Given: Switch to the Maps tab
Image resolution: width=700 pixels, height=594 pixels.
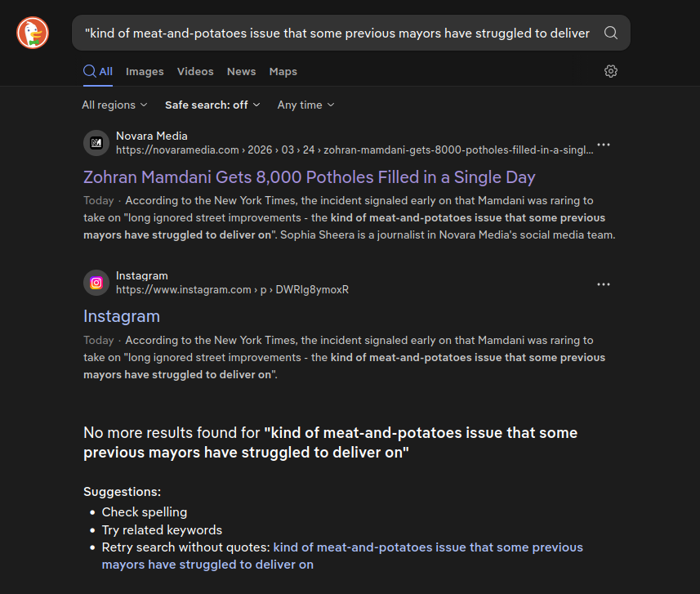Looking at the screenshot, I should tap(283, 71).
